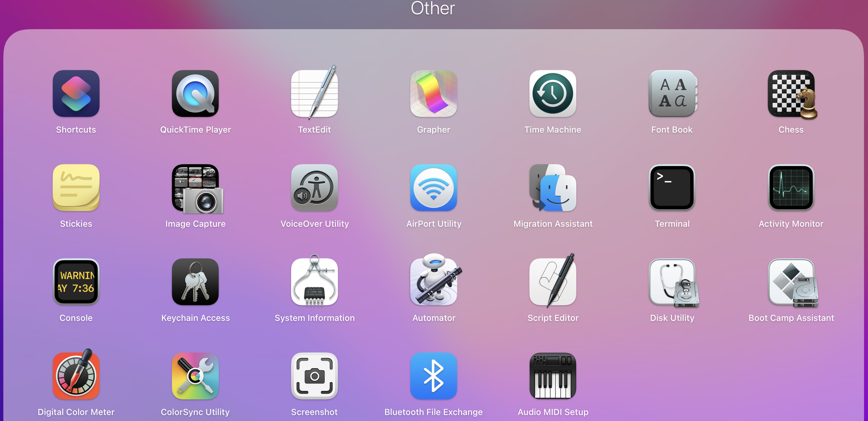Open Disk Utility

tap(672, 282)
